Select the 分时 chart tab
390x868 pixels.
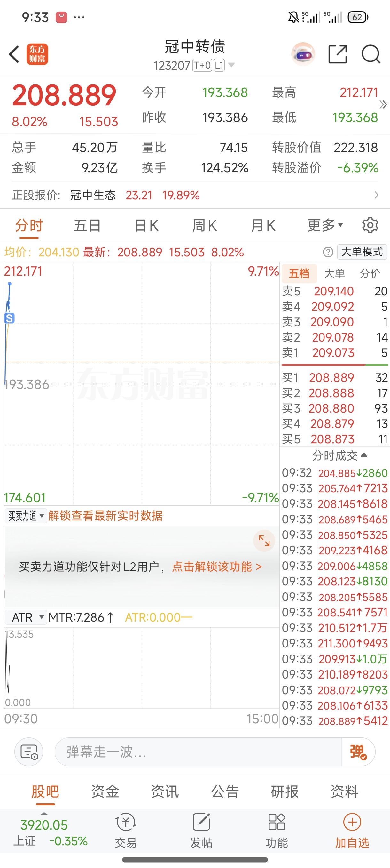pyautogui.click(x=29, y=225)
